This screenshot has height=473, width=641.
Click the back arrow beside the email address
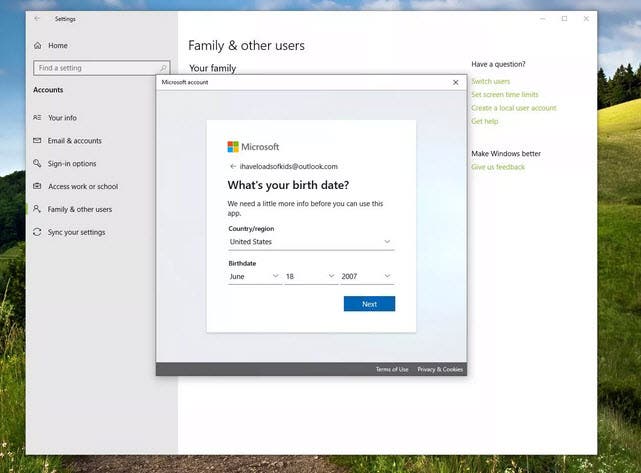pos(233,166)
